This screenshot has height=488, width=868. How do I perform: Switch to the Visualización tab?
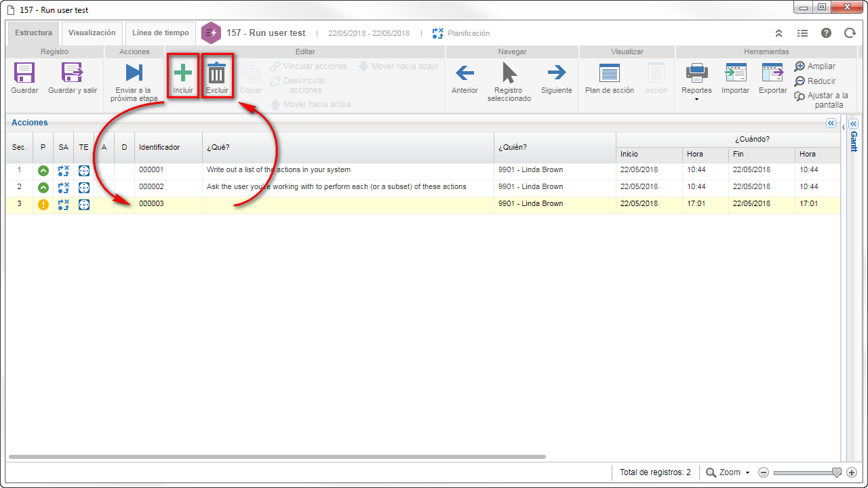point(92,33)
